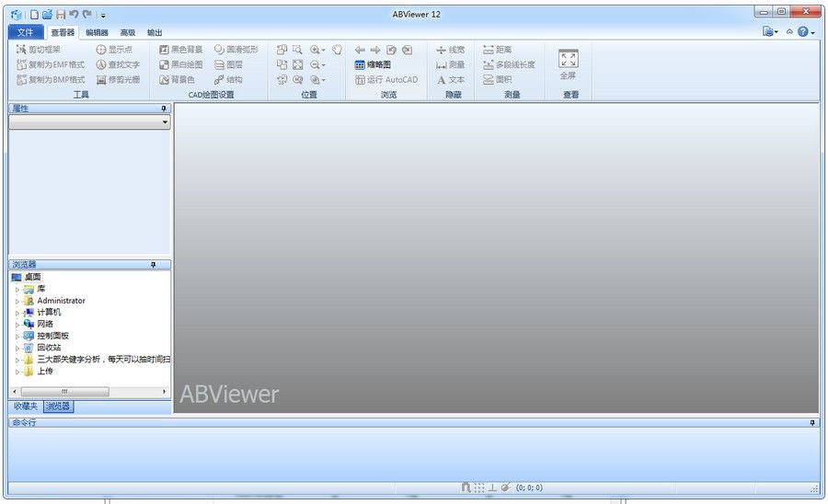Toggle the 黑色背景 black background option

click(181, 50)
